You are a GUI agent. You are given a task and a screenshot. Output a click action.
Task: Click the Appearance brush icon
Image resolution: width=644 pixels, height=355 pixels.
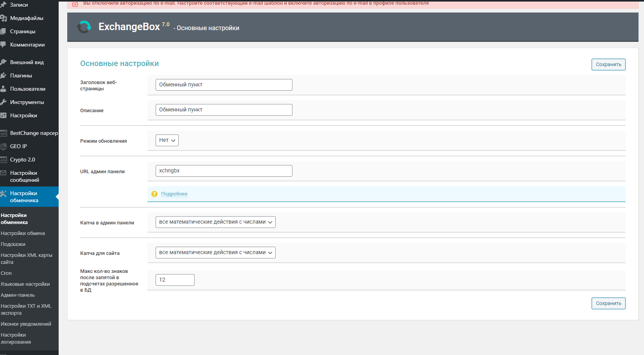pos(4,62)
